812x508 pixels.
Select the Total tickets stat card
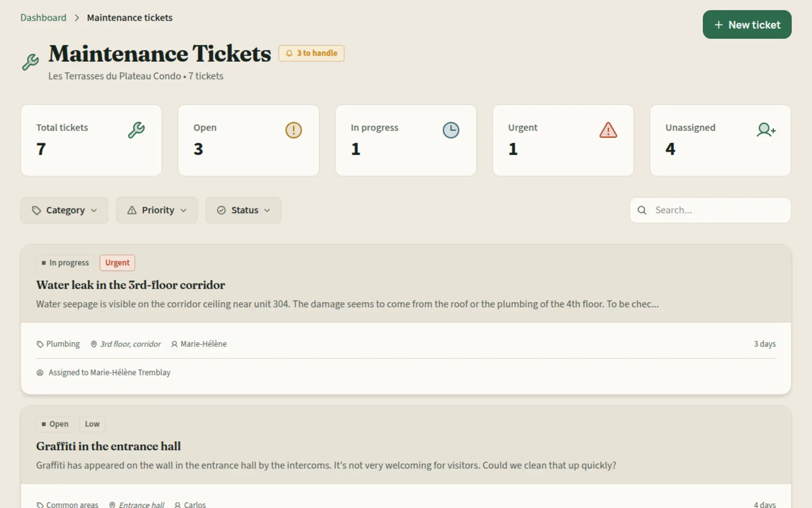tap(91, 141)
